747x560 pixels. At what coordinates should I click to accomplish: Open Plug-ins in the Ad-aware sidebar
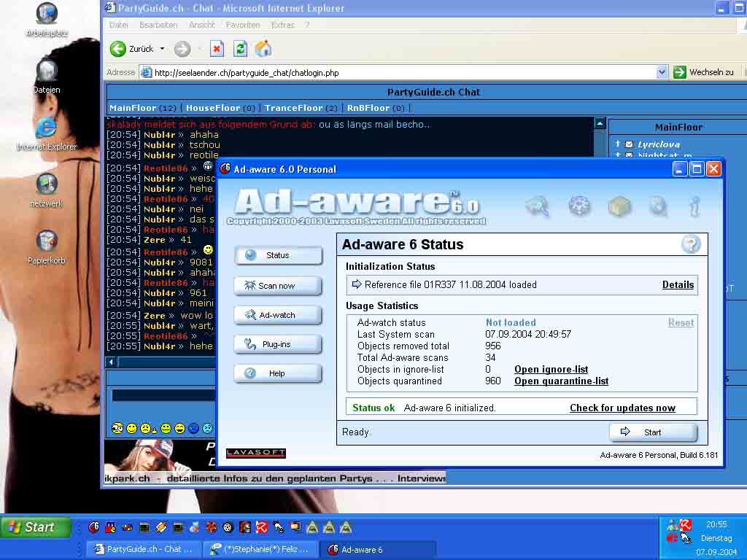point(277,344)
